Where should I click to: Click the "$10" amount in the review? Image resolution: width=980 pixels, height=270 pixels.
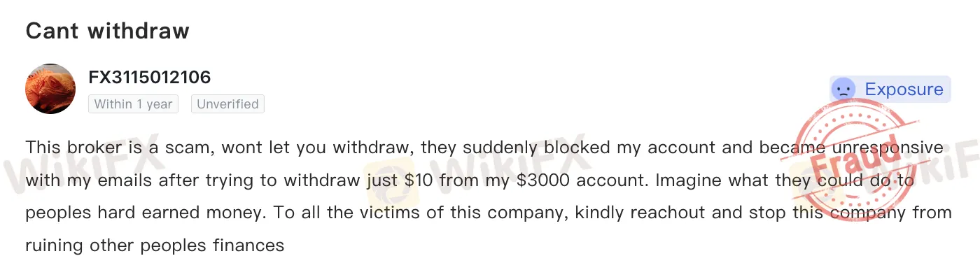pyautogui.click(x=421, y=180)
